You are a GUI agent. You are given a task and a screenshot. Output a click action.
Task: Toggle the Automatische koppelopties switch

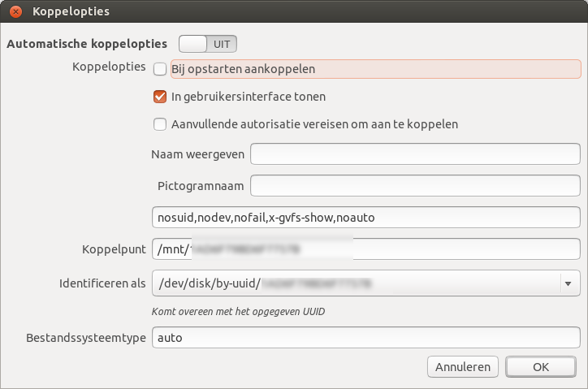tap(208, 44)
